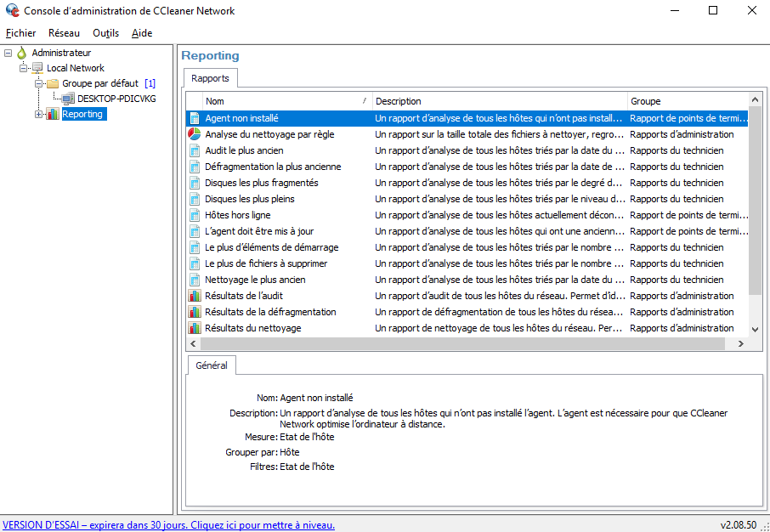The width and height of the screenshot is (770, 532).
Task: Click the Hôtes hors ligne report icon
Action: coord(195,215)
